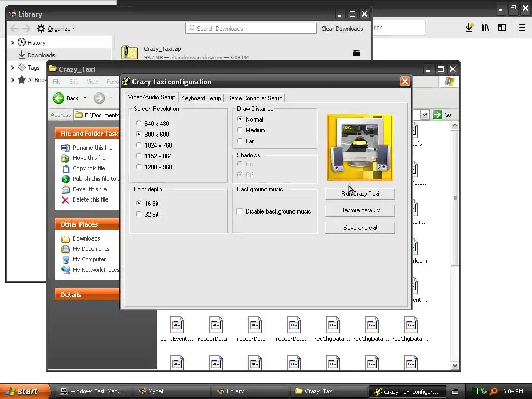The height and width of the screenshot is (399, 532).
Task: Set draw distance to Far
Action: [x=240, y=141]
